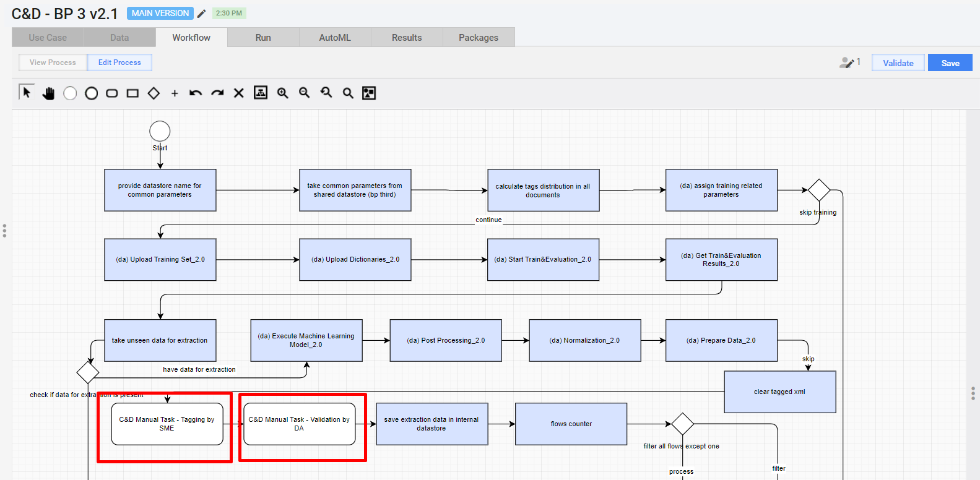The height and width of the screenshot is (480, 980).
Task: Click the left panel three-dot handle
Action: [4, 231]
